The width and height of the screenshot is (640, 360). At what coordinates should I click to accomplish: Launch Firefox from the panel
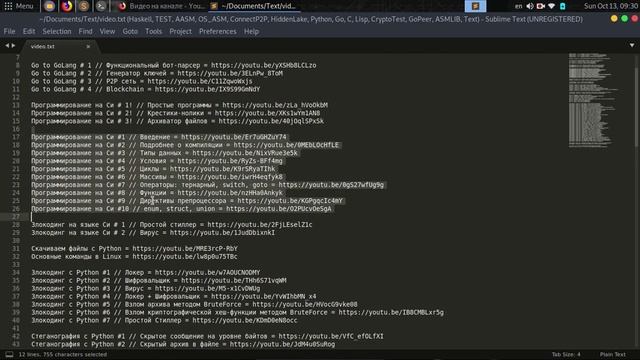[x=67, y=6]
